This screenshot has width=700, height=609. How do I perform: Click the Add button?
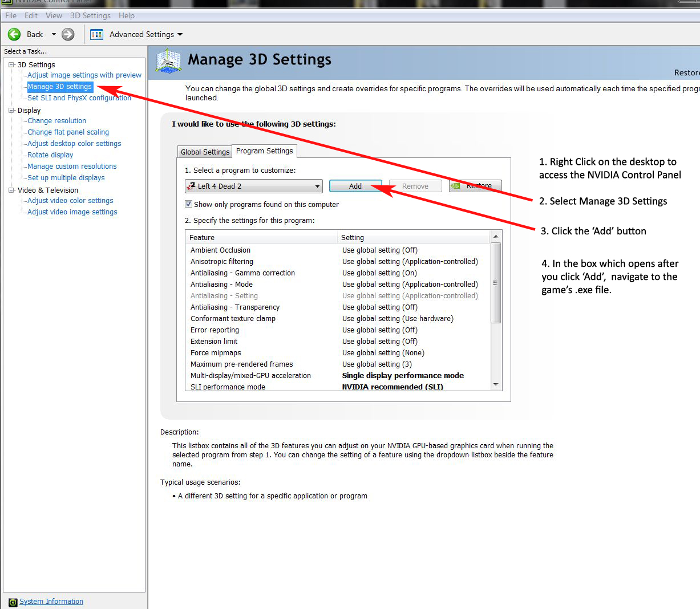click(x=355, y=186)
